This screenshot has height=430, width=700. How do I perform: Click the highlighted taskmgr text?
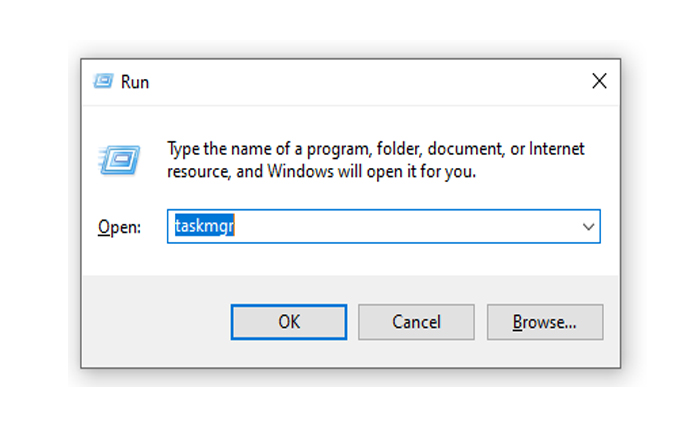point(204,227)
